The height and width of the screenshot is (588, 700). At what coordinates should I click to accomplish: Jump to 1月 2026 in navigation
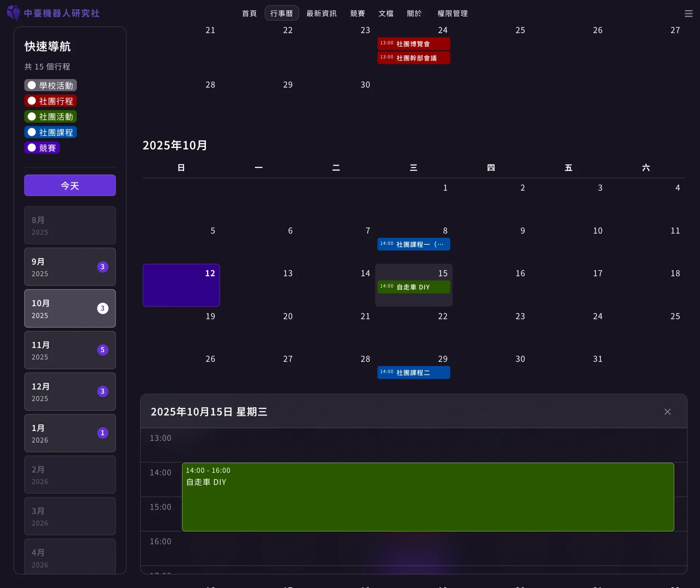tap(70, 433)
